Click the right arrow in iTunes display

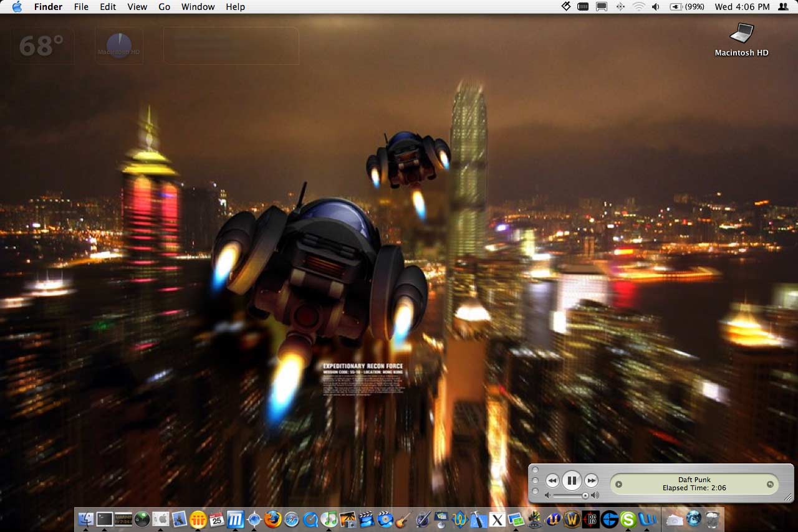pyautogui.click(x=770, y=484)
